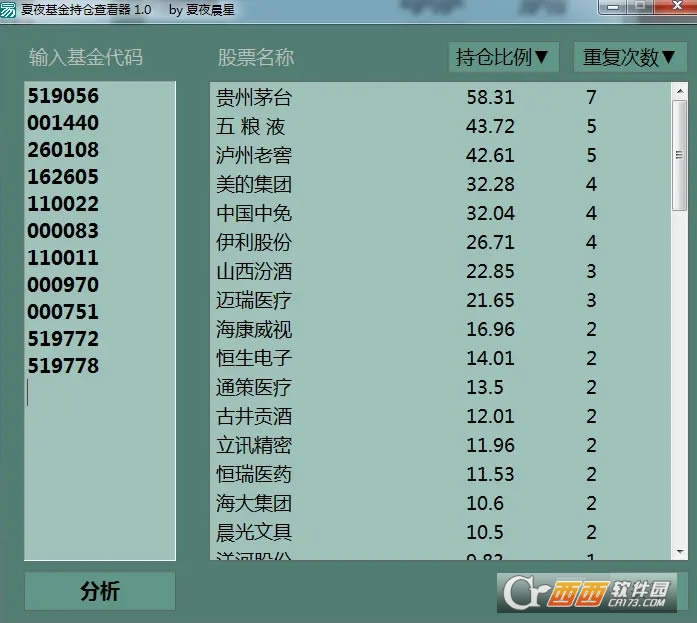
Task: Click holding ratio value 32.04
Action: tap(490, 213)
